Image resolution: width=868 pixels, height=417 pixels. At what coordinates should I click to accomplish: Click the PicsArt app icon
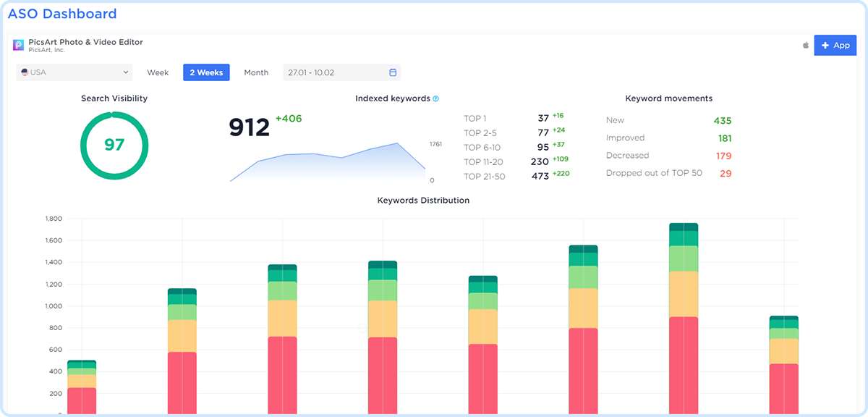tap(19, 45)
